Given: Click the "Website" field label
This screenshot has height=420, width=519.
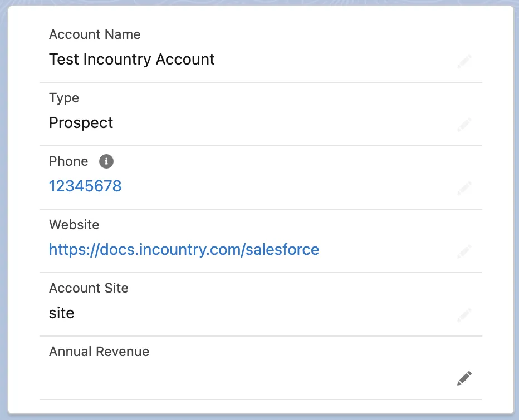Looking at the screenshot, I should point(74,225).
